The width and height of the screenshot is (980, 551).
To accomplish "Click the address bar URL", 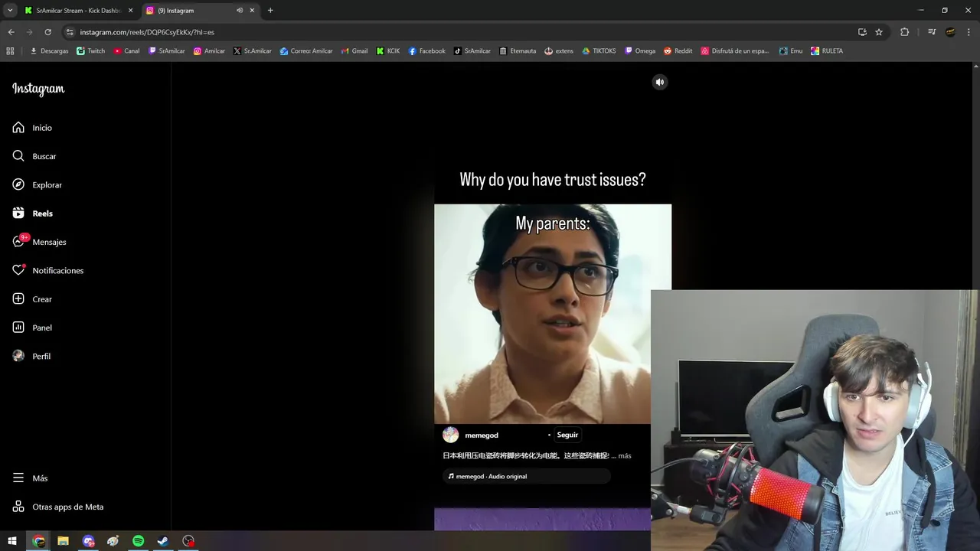I will [x=147, y=32].
